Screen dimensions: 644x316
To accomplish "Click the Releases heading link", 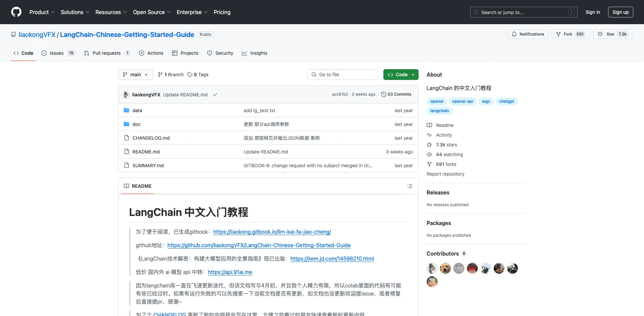I will [438, 192].
